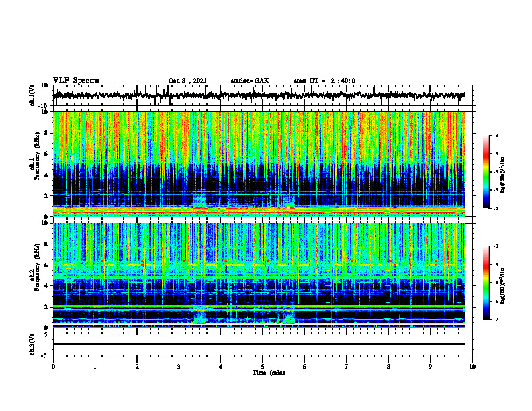The height and width of the screenshot is (411, 532).
Task: Click "8" on ch.2 frequency axis
Action: tap(46, 244)
